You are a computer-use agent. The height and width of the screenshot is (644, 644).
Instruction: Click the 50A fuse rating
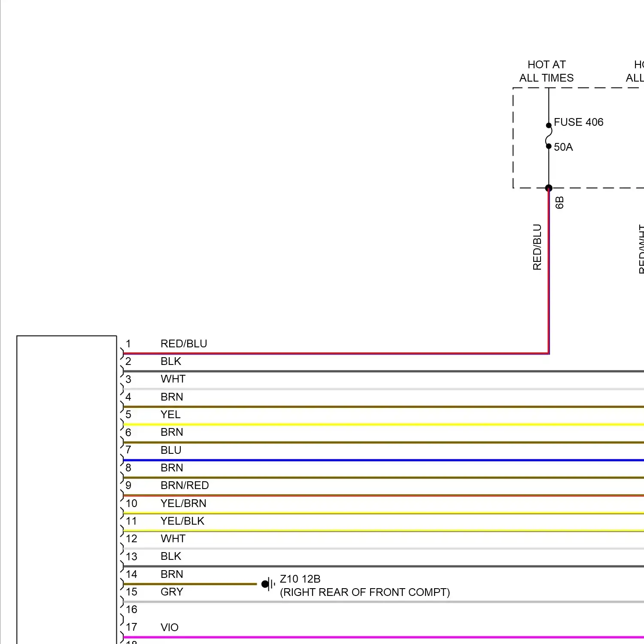563,147
